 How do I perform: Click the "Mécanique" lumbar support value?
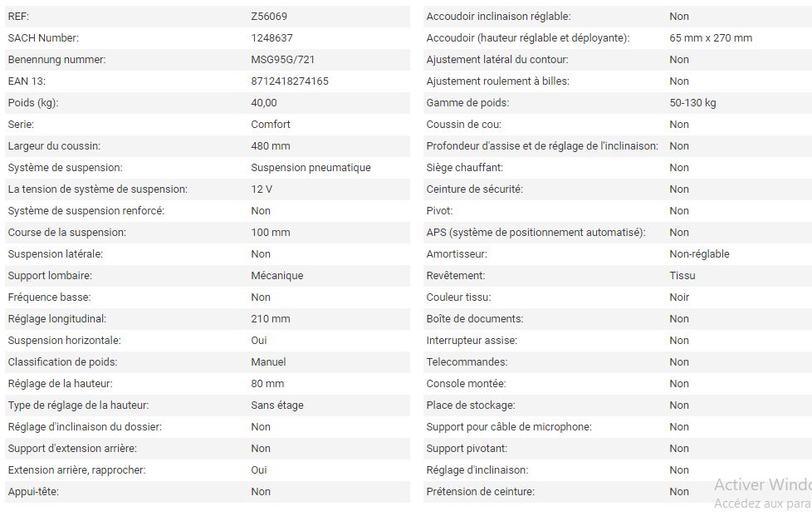coord(276,276)
